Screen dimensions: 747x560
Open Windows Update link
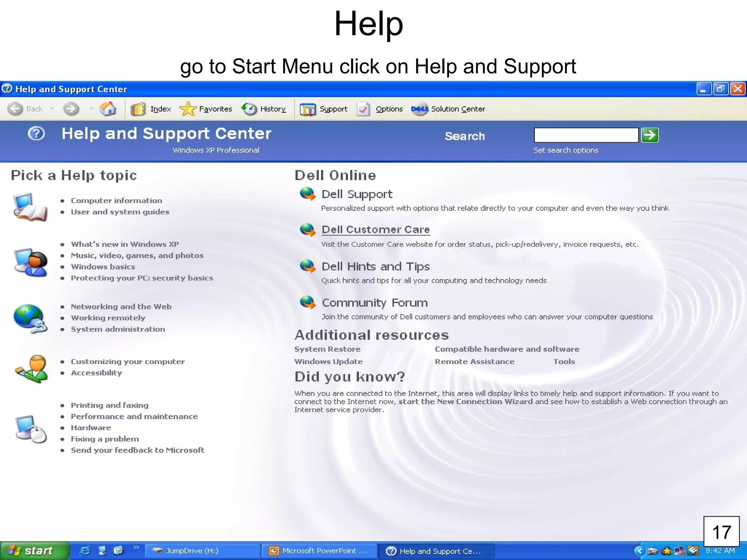pos(328,362)
